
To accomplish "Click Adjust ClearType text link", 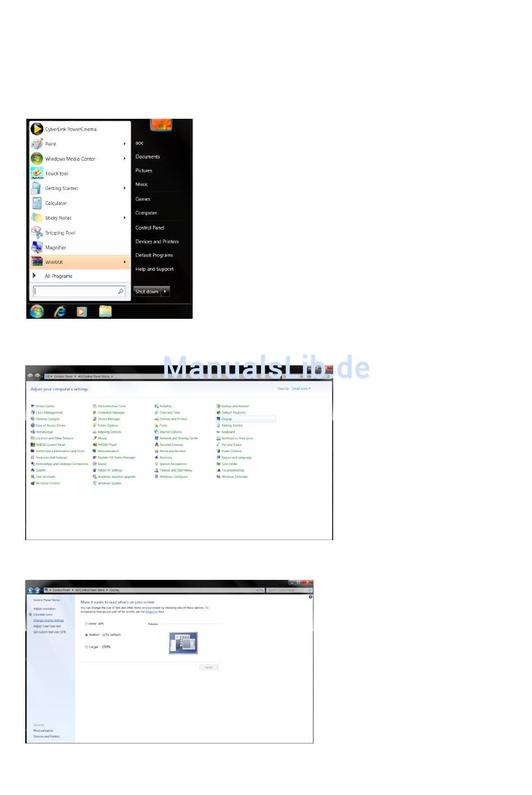I will [x=47, y=626].
